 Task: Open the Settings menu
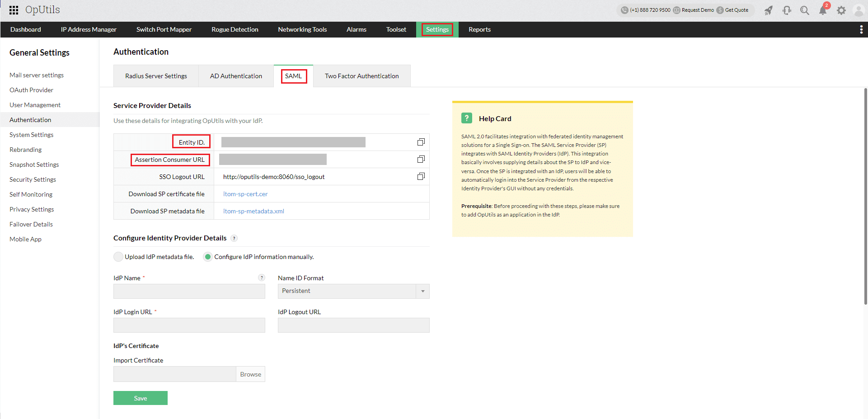point(437,29)
